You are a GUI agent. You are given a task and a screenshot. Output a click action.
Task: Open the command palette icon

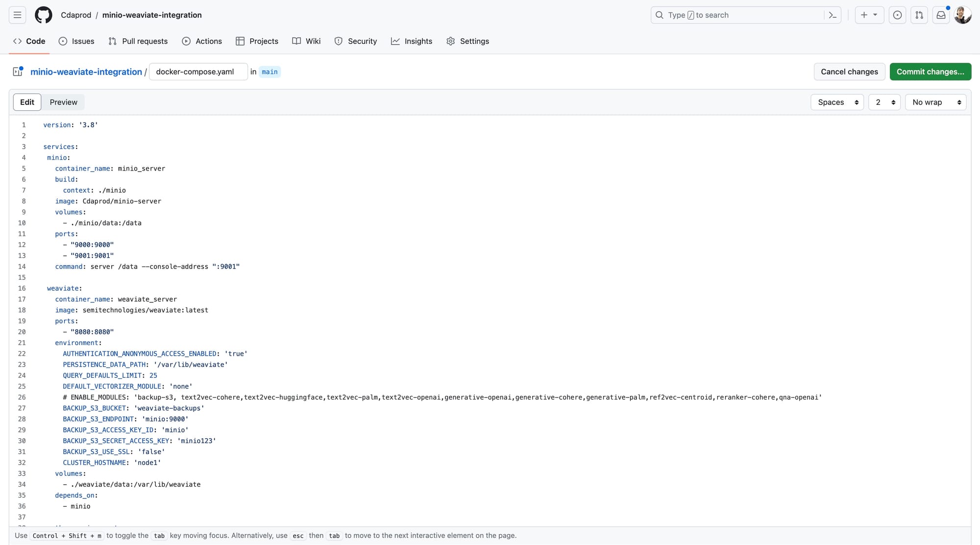tap(833, 15)
